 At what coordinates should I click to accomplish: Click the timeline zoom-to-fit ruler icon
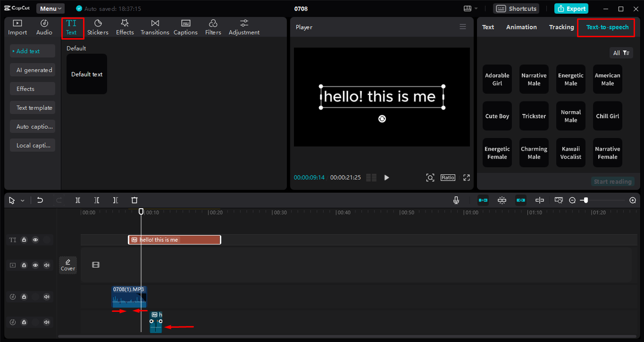558,200
